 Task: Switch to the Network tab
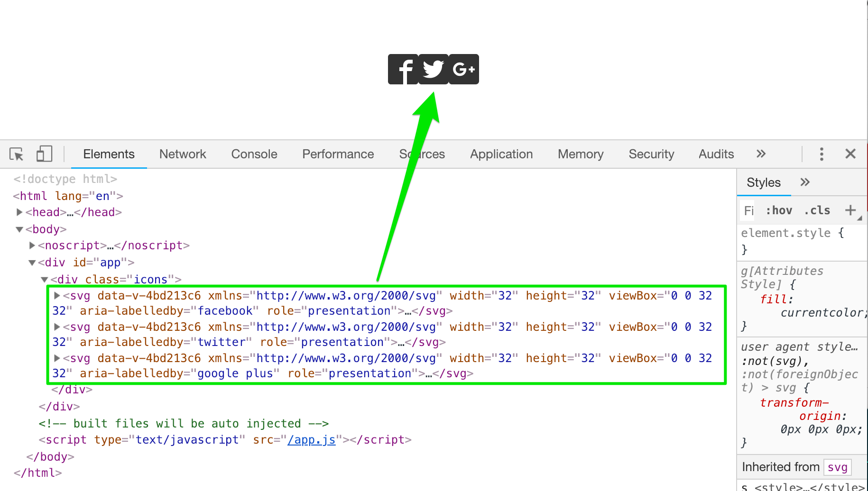(183, 154)
